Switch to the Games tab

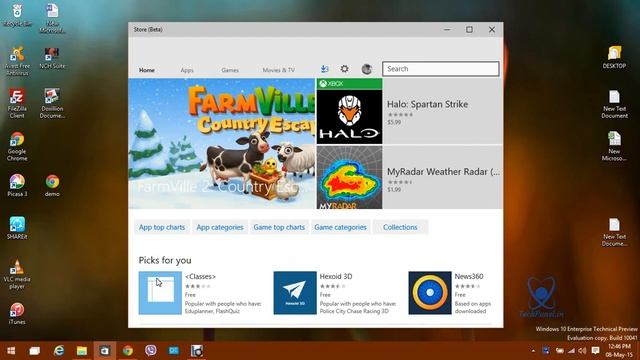(230, 70)
